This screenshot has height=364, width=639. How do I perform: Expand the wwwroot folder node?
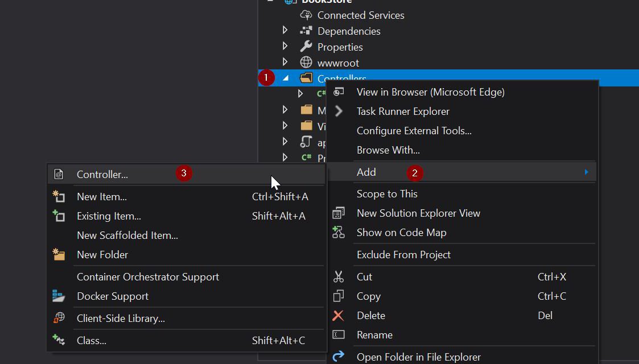pyautogui.click(x=286, y=63)
